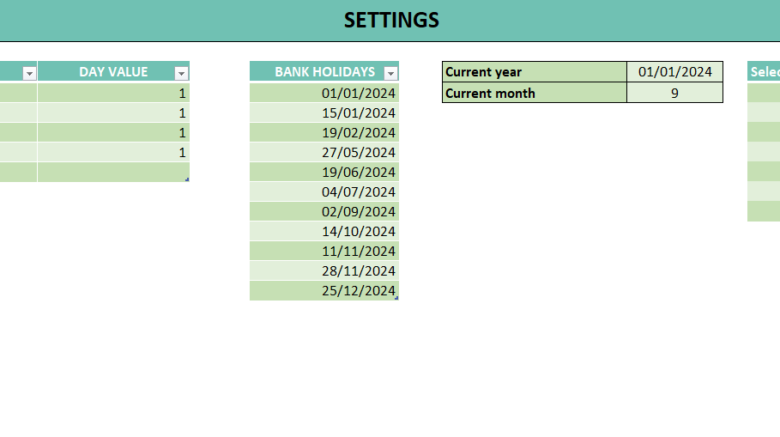
Task: Select the 02/09/2024 bank holiday
Action: coord(324,212)
